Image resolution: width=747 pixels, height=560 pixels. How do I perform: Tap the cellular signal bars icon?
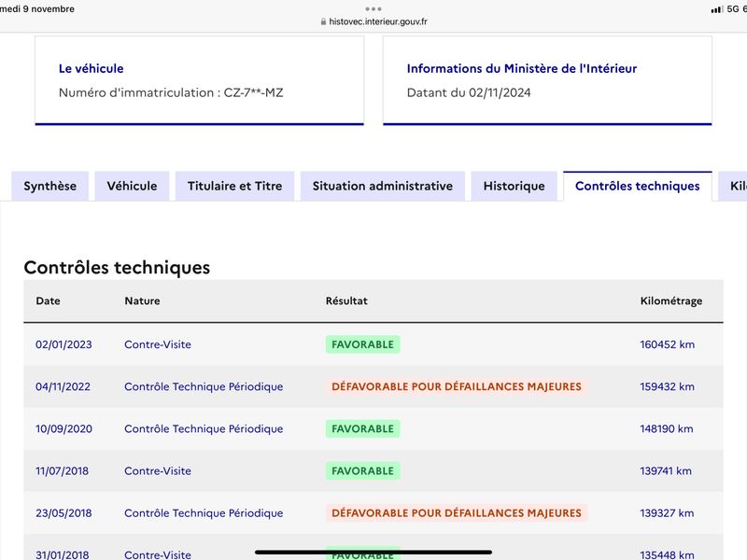716,9
